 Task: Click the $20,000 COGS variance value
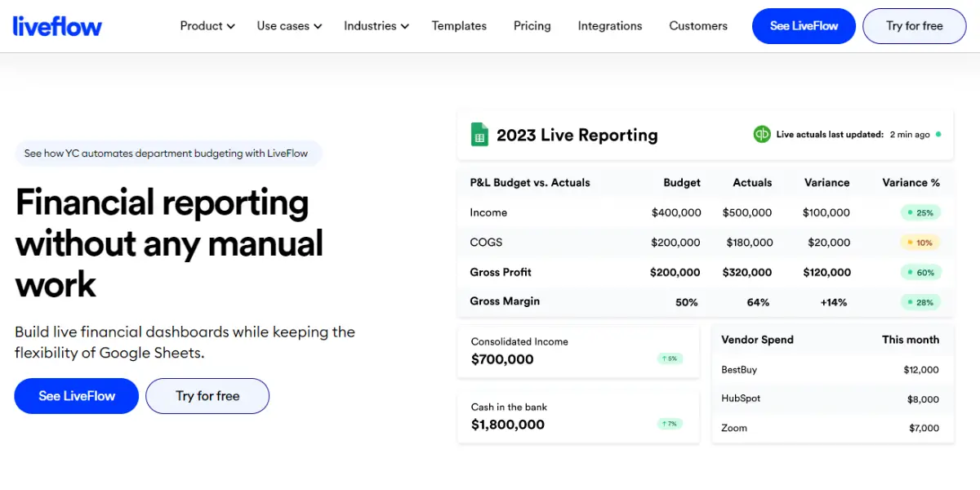pyautogui.click(x=829, y=243)
